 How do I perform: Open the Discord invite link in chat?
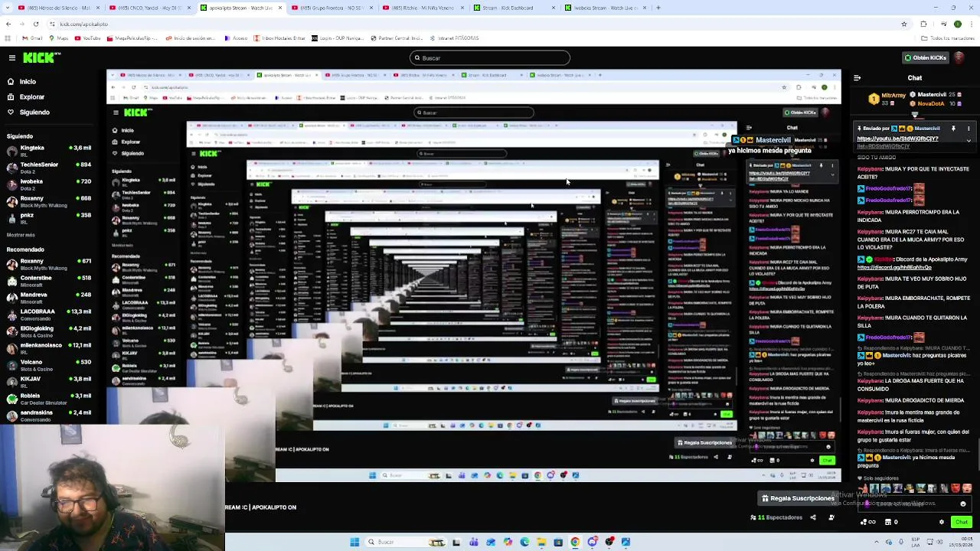coord(894,267)
